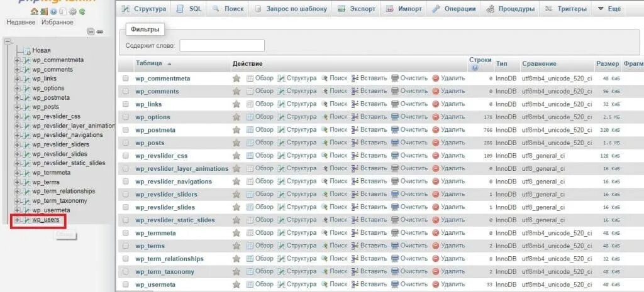Viewport: 644px width, 292px height.
Task: Open the Экспорт tab
Action: tap(356, 9)
